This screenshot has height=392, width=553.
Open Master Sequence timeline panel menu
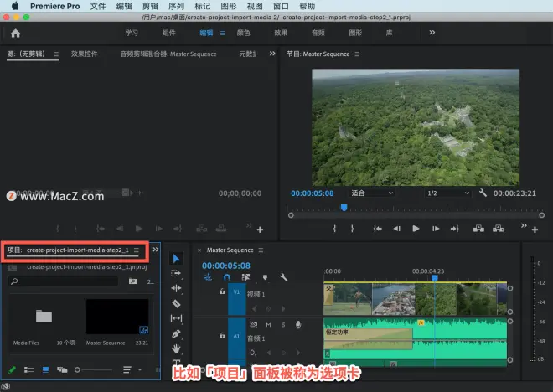point(261,250)
